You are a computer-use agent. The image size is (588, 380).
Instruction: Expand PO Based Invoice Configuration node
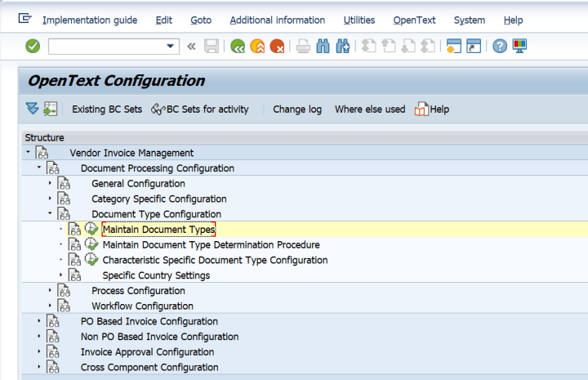click(x=39, y=321)
